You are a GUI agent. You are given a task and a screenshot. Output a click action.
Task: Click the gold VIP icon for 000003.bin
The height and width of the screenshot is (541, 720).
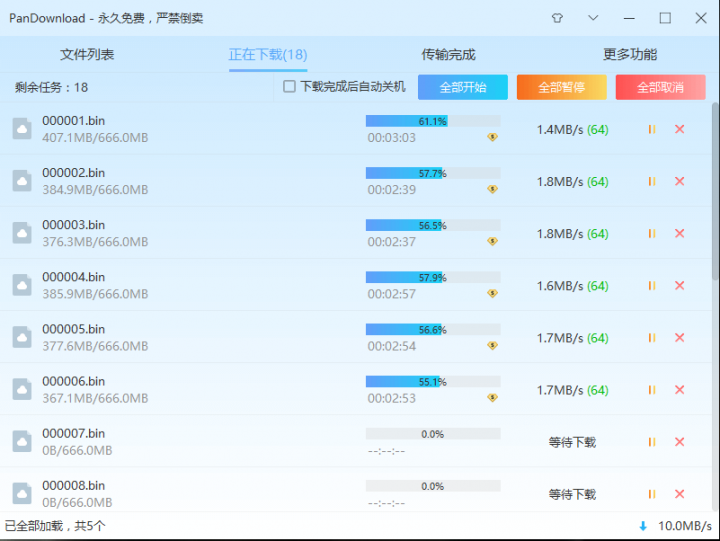492,241
